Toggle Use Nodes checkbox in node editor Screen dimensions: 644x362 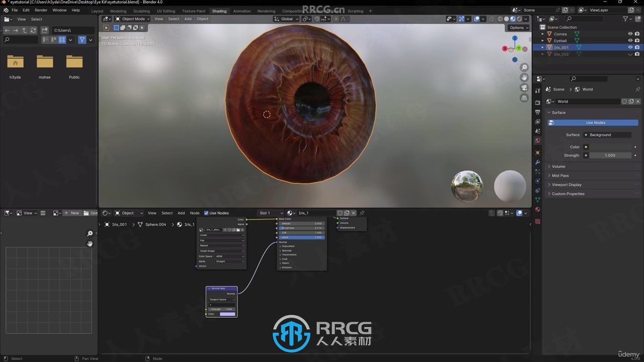pyautogui.click(x=206, y=213)
